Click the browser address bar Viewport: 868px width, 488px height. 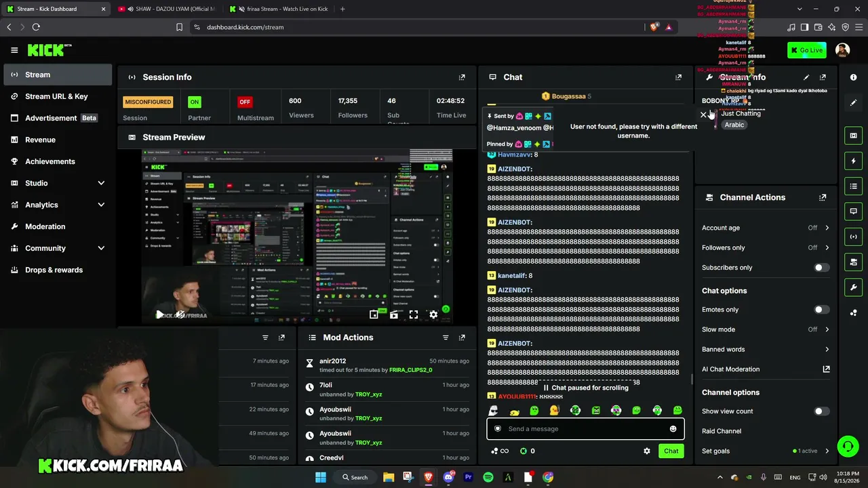click(418, 27)
